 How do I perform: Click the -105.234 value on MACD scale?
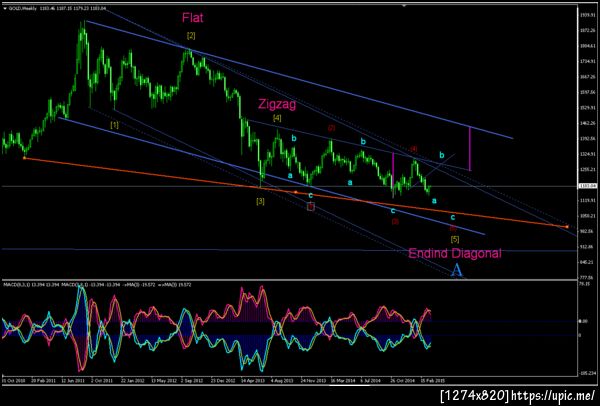587,373
